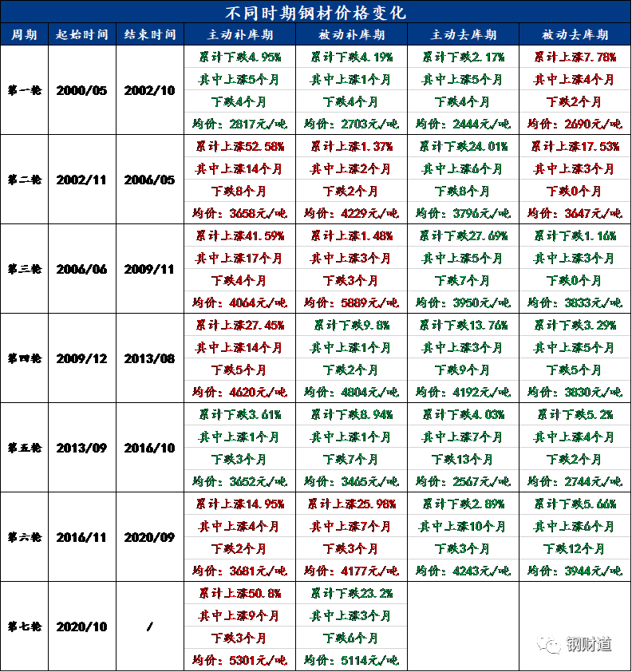This screenshot has height=672, width=632.
Task: Click the cell 其中上涨10个月
Action: click(463, 527)
